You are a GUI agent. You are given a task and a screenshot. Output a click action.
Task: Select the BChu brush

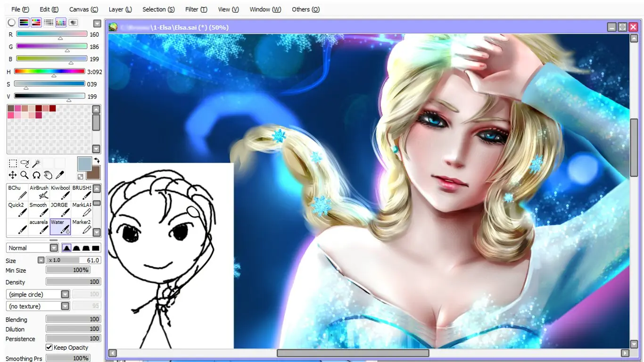pos(17,192)
